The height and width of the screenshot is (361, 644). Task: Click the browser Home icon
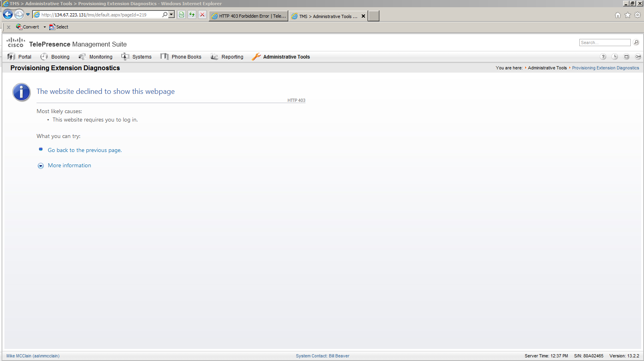click(x=618, y=15)
